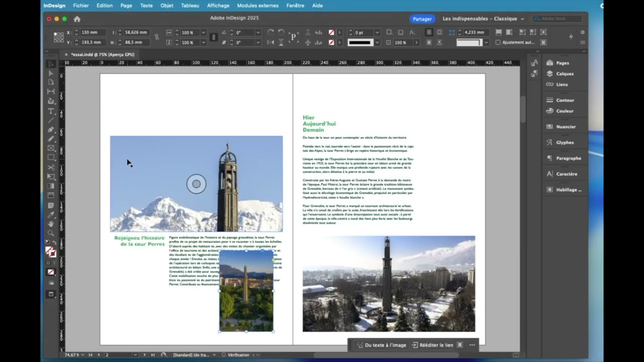This screenshot has width=644, height=362.
Task: Choose a reference point in the grid
Action: point(58,37)
